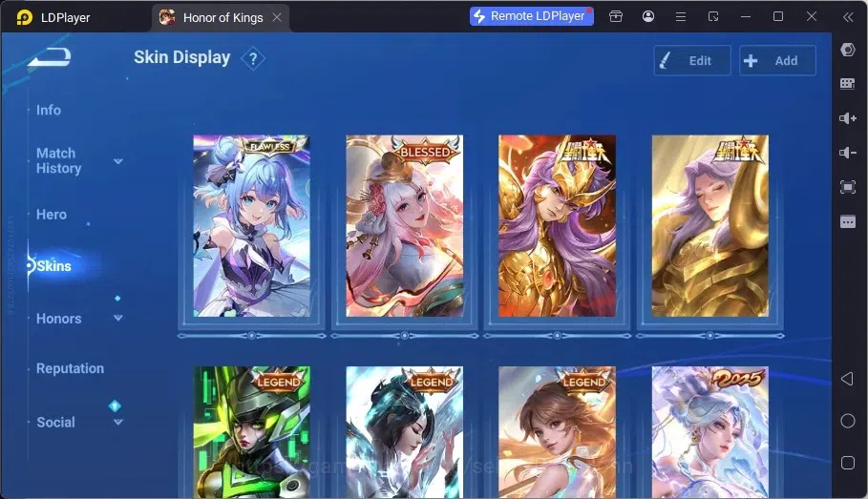Image resolution: width=868 pixels, height=499 pixels.
Task: Select the FLAWLESS blue-haired skin card
Action: click(x=251, y=226)
